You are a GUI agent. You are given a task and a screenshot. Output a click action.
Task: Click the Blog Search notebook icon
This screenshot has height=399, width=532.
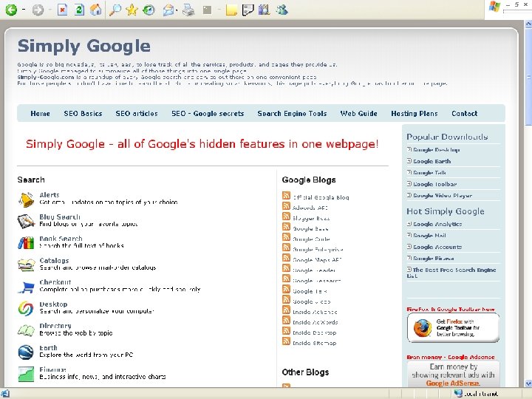click(x=26, y=221)
